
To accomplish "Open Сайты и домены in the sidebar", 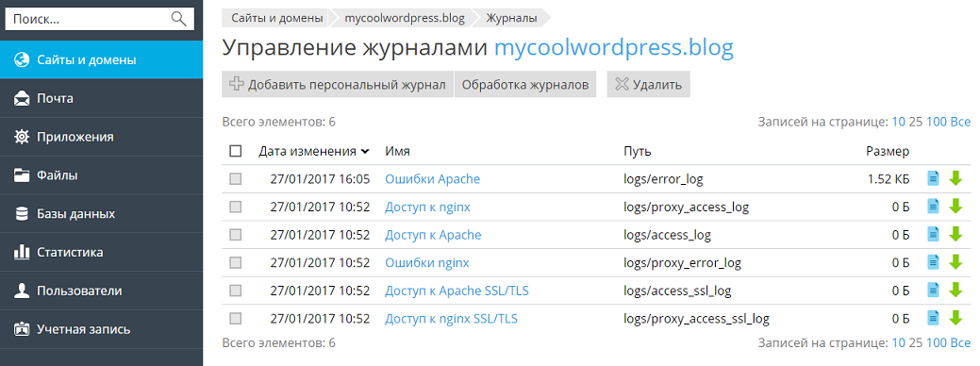I will (x=101, y=60).
